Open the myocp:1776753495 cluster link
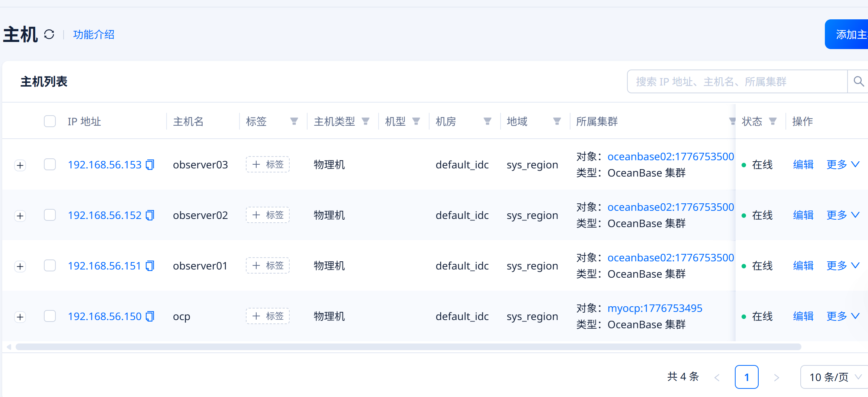The width and height of the screenshot is (868, 397). (655, 308)
